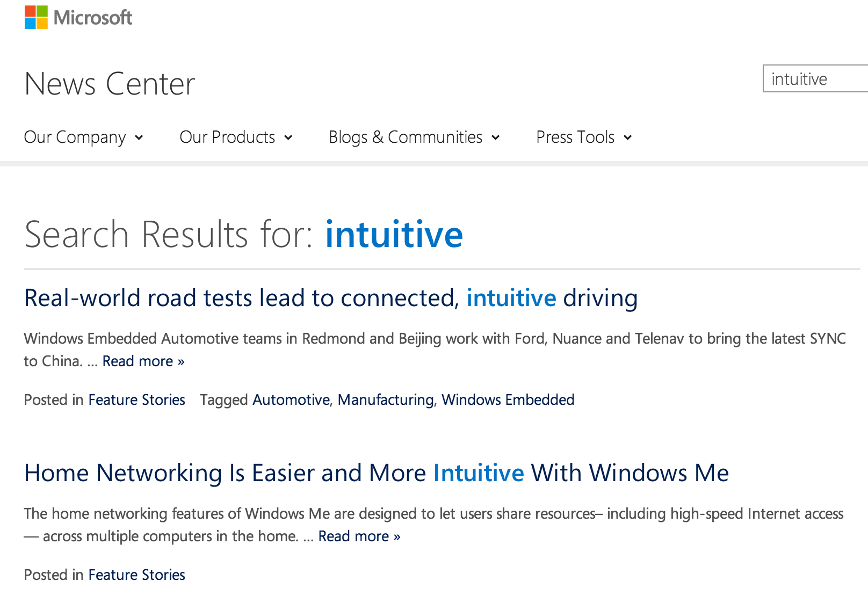868x610 pixels.
Task: Focus the search field containing 'intuitive'
Action: tap(815, 79)
